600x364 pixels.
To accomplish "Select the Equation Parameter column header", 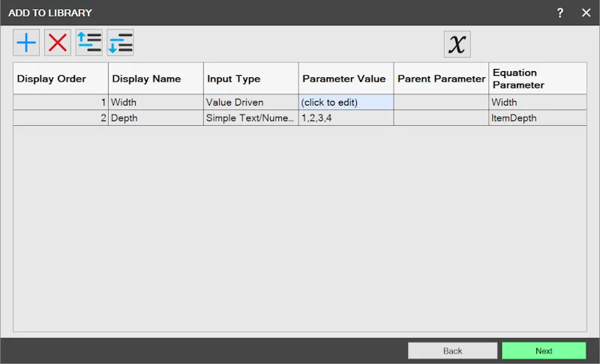I will pos(538,79).
